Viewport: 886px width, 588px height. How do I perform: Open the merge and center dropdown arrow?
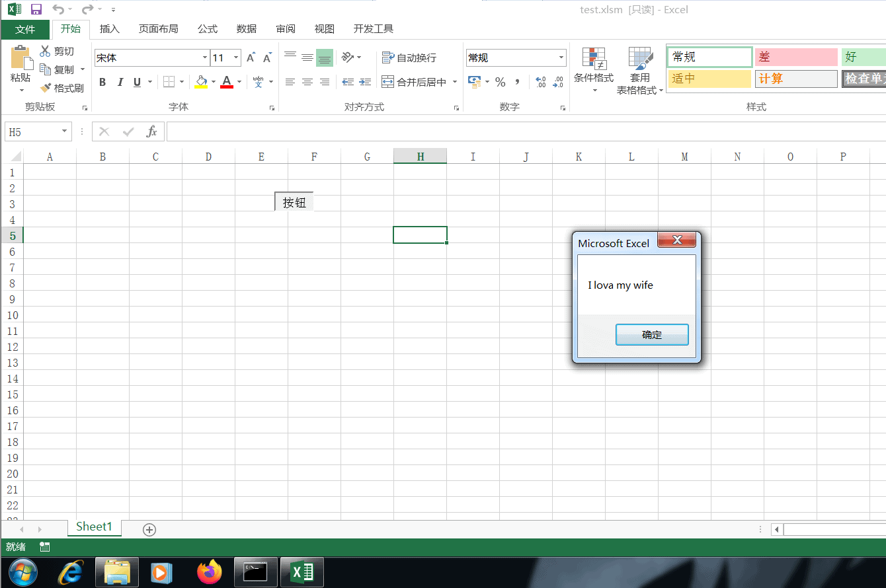(x=455, y=82)
